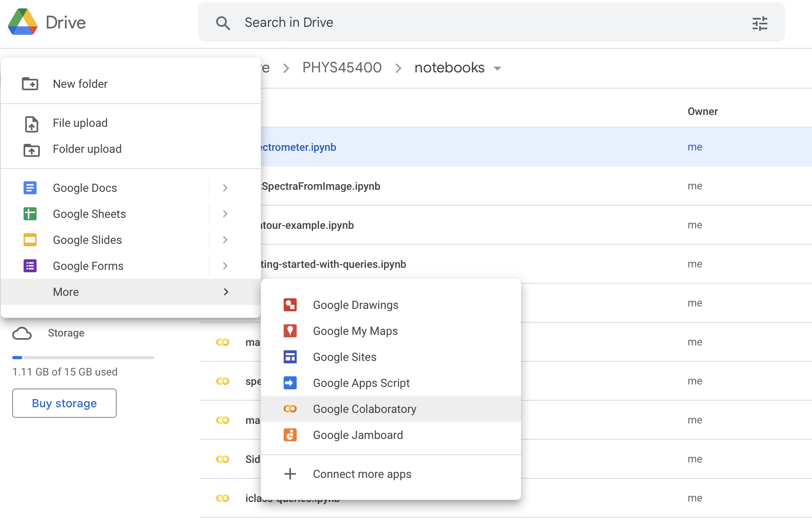
Task: Expand the Google Docs submenu arrow
Action: pyautogui.click(x=225, y=188)
